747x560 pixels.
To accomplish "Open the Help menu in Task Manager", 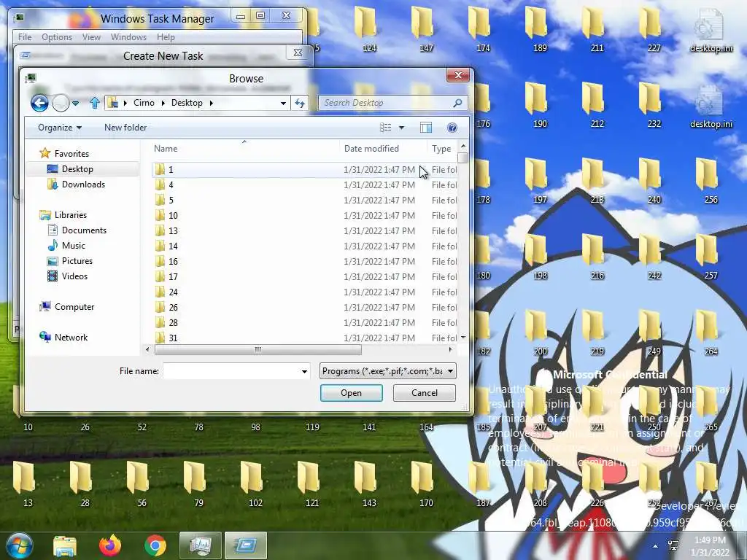I will coord(166,36).
